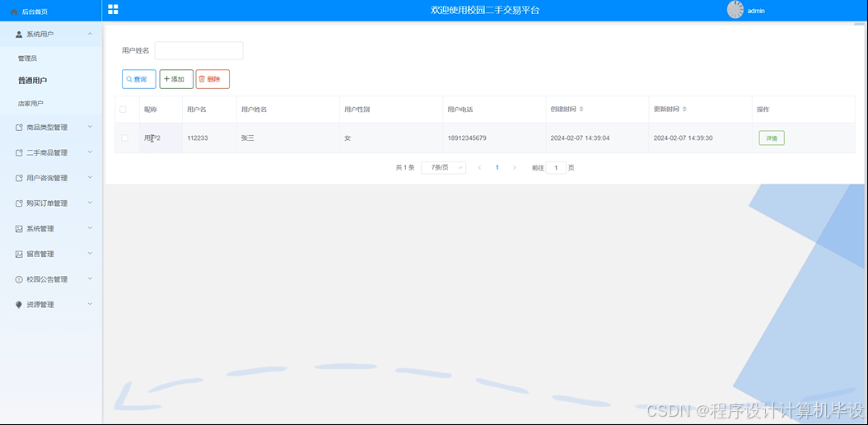Expand 留言管理 chevron

pyautogui.click(x=90, y=254)
